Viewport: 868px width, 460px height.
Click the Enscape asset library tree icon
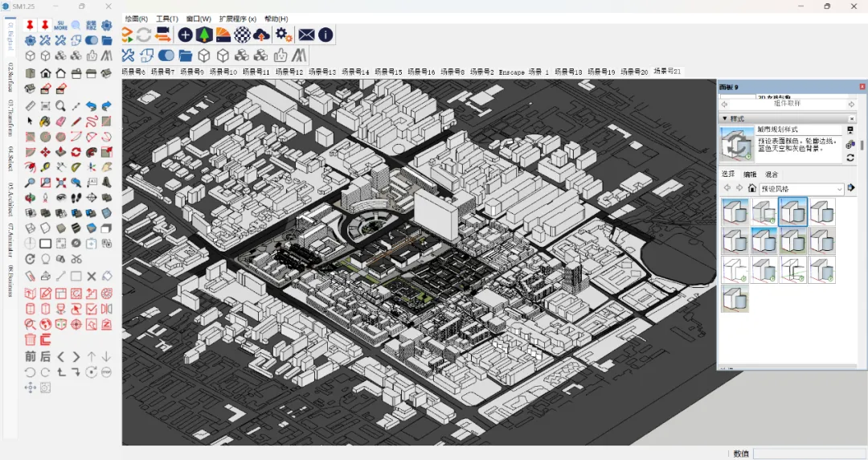point(204,35)
